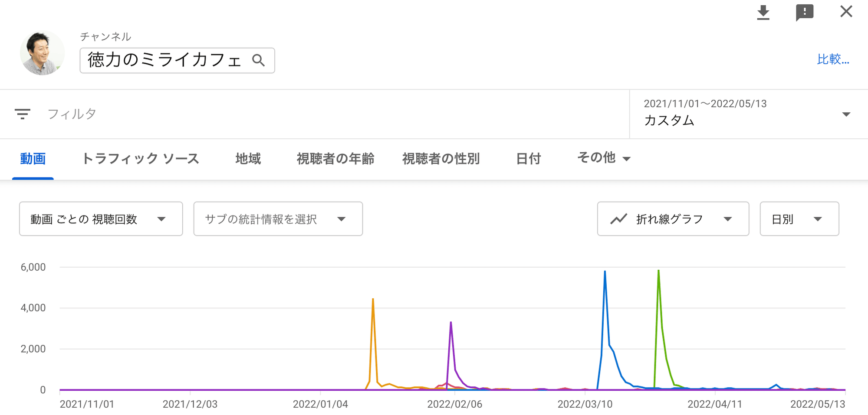Image resolution: width=868 pixels, height=415 pixels.
Task: Close the analytics view
Action: pos(846,12)
